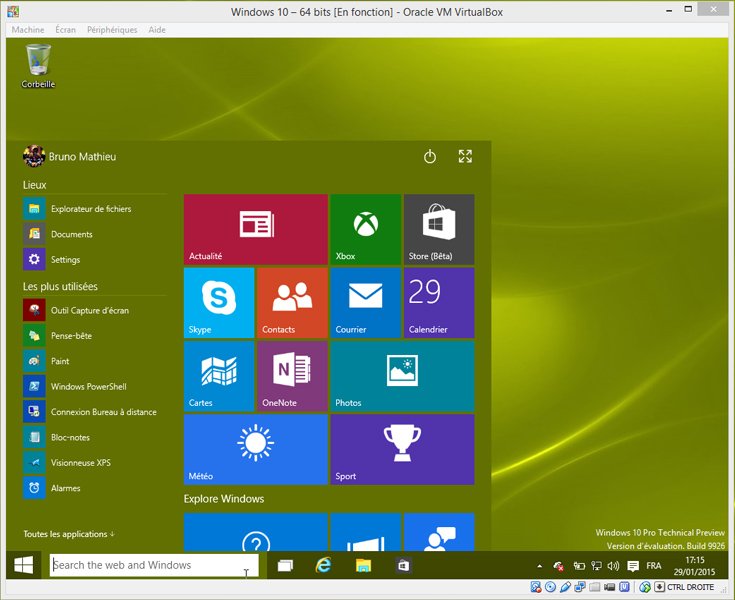The image size is (735, 600).
Task: Open the Périphériques menu in VirtualBox
Action: pyautogui.click(x=112, y=30)
